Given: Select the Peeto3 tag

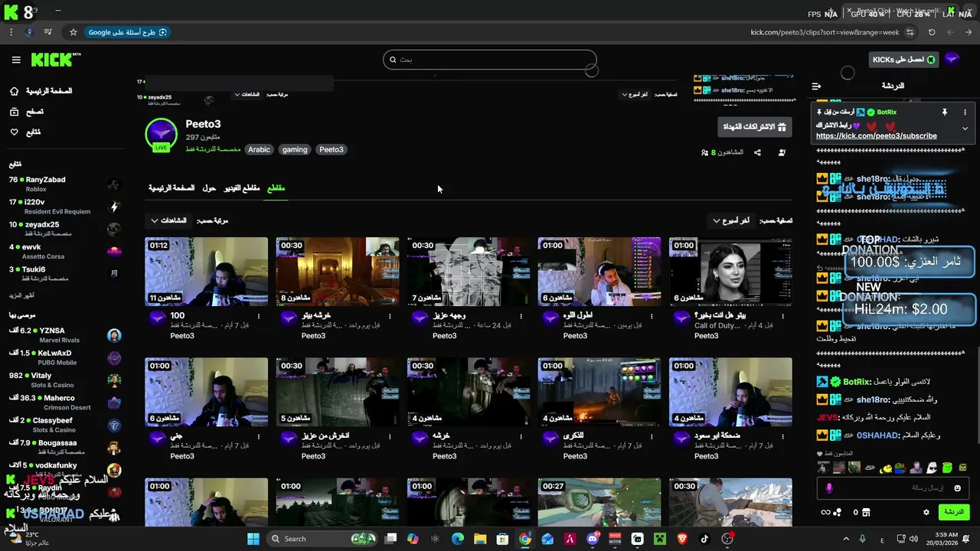Looking at the screenshot, I should (332, 150).
